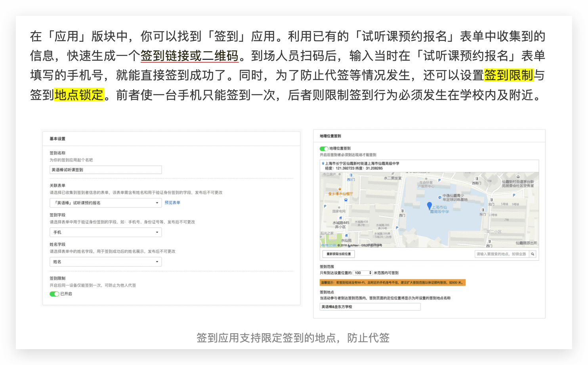Image resolution: width=588 pixels, height=365 pixels.
Task: Click the 基本设置 panel heading
Action: (57, 139)
